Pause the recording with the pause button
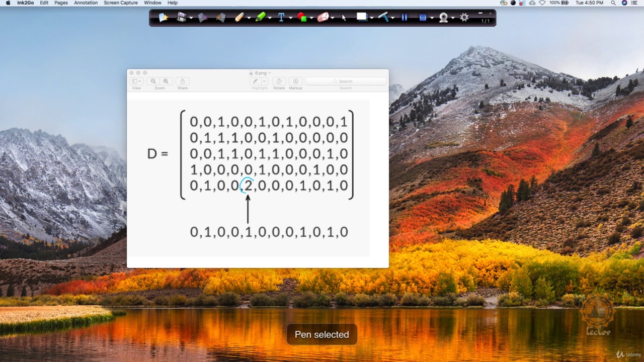The image size is (644, 362). tap(404, 18)
